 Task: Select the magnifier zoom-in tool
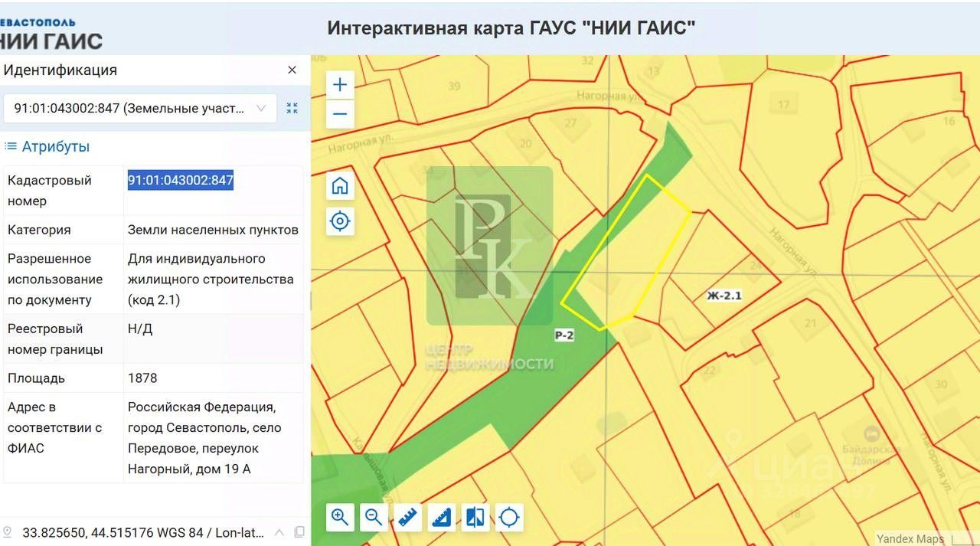coord(340,517)
